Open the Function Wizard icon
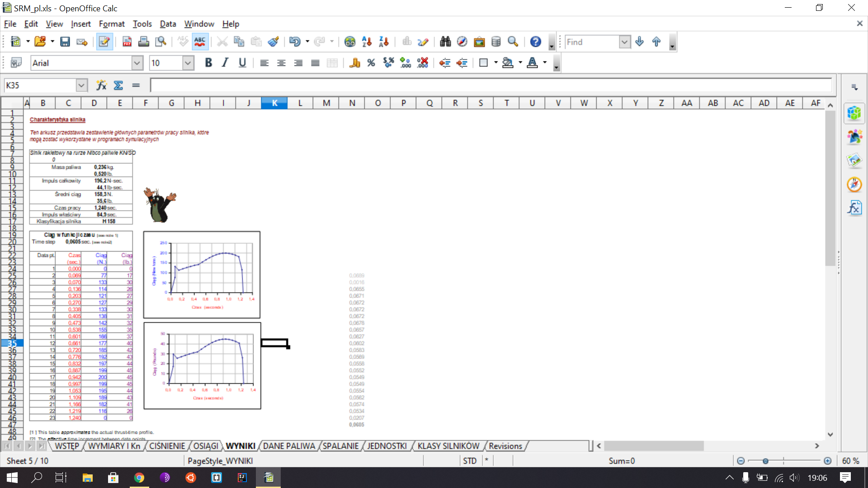Screen dimensions: 868x488 (101, 85)
